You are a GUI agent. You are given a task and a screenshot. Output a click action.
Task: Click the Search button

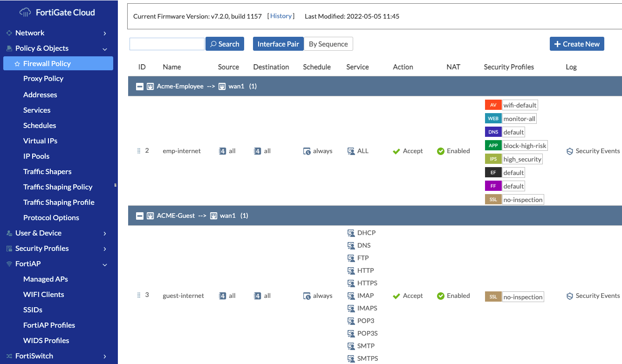click(x=225, y=44)
